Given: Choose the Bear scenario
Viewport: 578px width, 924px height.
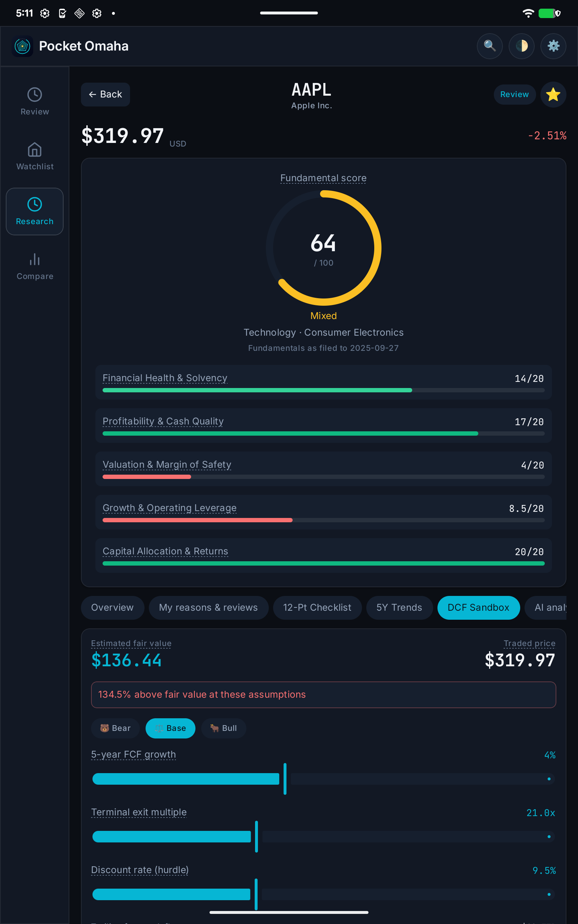Looking at the screenshot, I should [115, 728].
